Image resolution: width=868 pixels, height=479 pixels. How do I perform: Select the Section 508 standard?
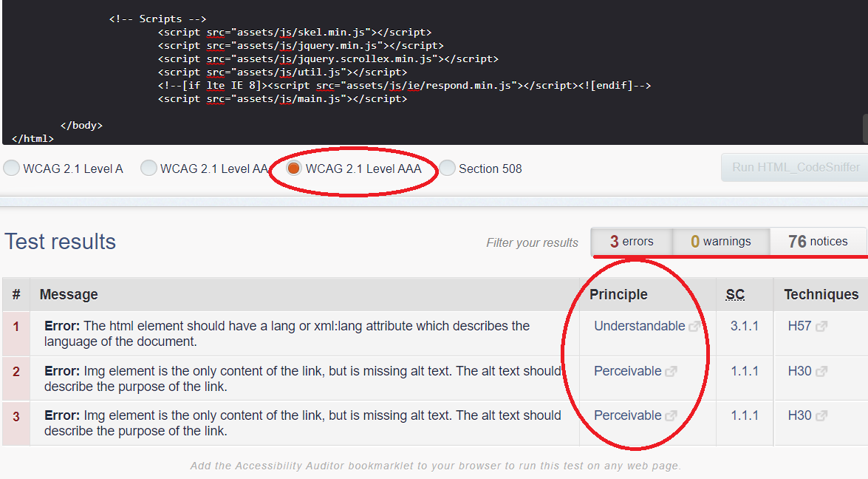pos(448,169)
